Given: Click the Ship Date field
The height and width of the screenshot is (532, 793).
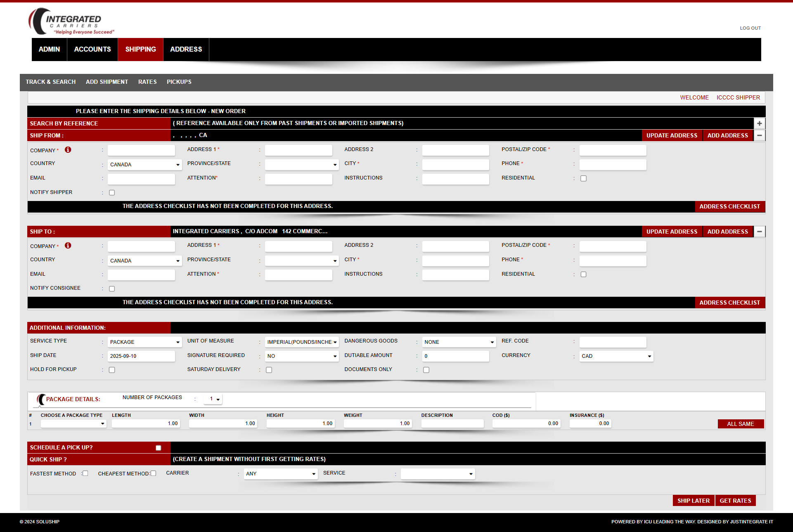Looking at the screenshot, I should pos(141,356).
